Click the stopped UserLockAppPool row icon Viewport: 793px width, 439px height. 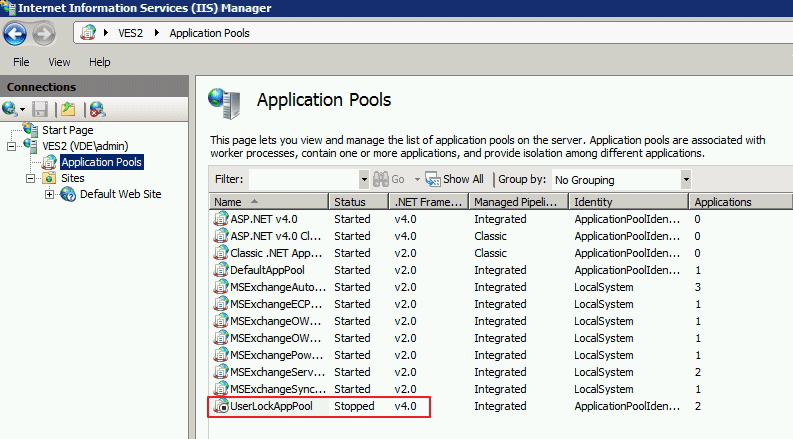click(x=221, y=406)
